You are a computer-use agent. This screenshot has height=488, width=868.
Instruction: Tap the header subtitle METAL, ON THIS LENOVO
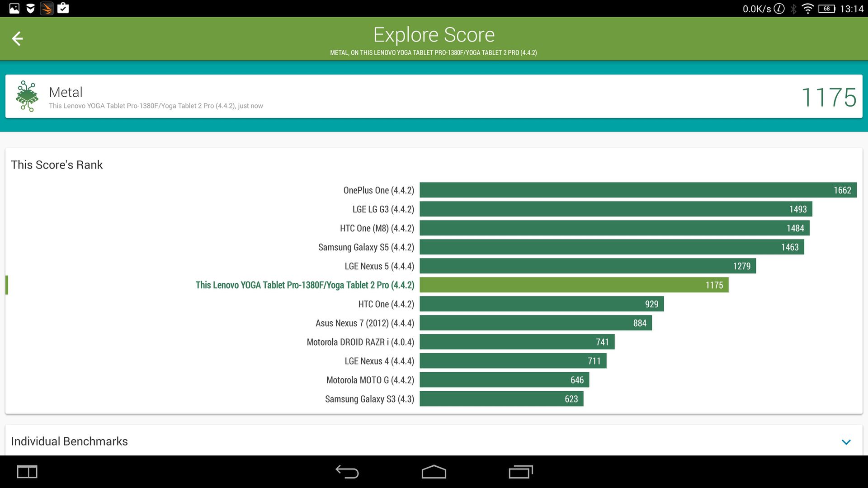(434, 53)
